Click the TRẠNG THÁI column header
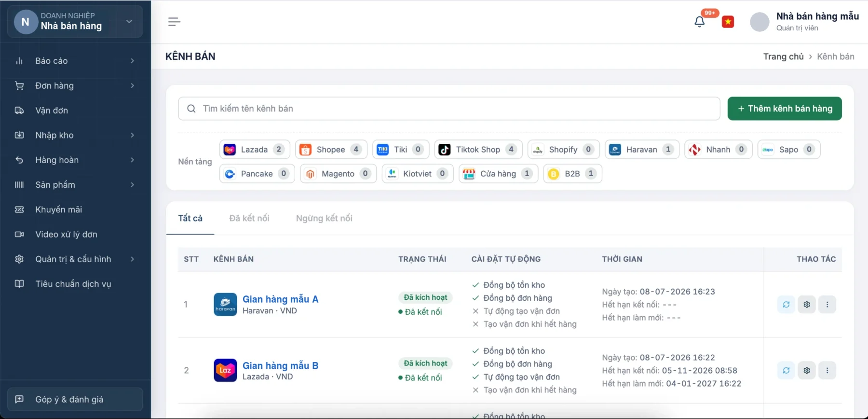The width and height of the screenshot is (868, 419). [422, 259]
